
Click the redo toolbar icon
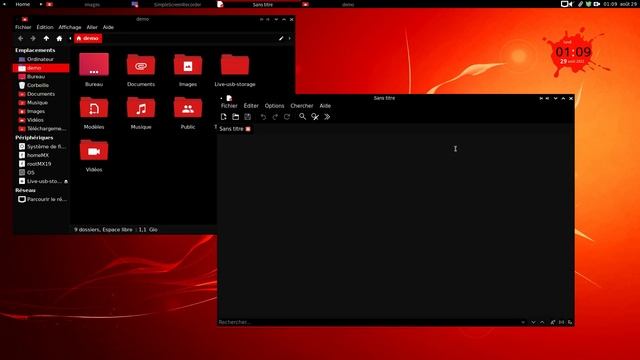point(275,117)
